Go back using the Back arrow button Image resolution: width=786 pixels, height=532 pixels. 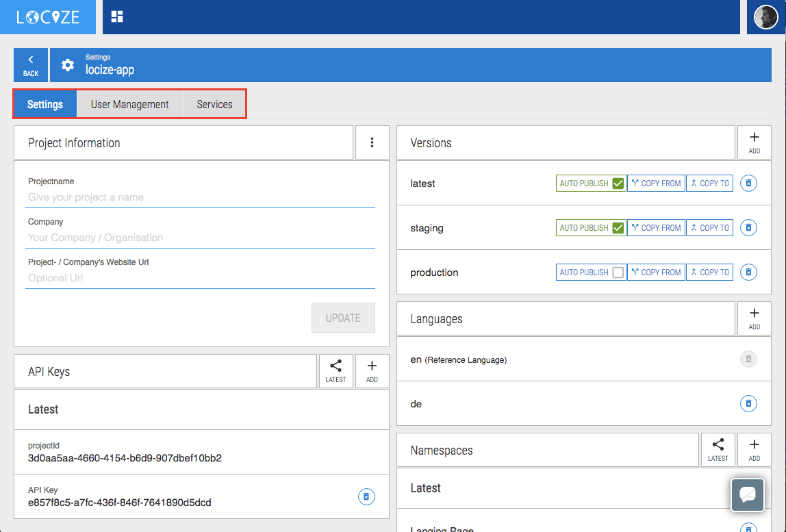pyautogui.click(x=31, y=65)
